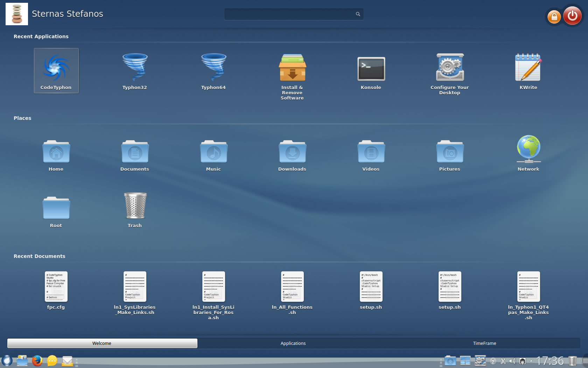Click the 17:36 clock

[x=550, y=361]
